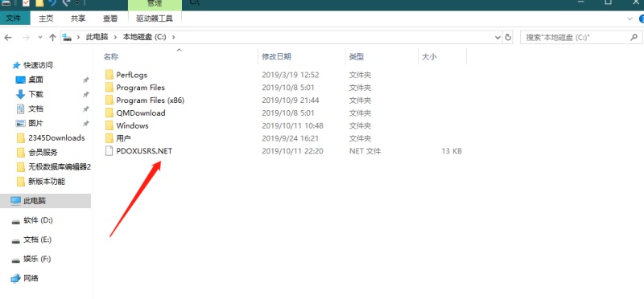Click the Windows folder icon
This screenshot has width=644, height=299.
[109, 125]
